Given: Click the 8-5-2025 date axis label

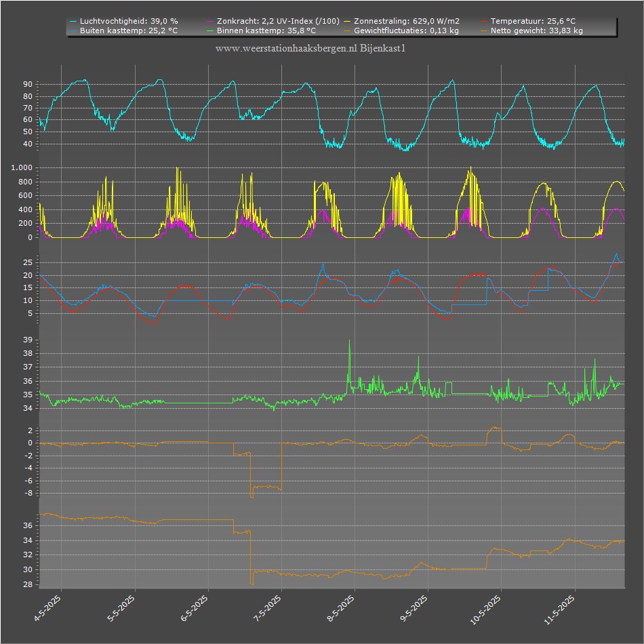Looking at the screenshot, I should (341, 608).
